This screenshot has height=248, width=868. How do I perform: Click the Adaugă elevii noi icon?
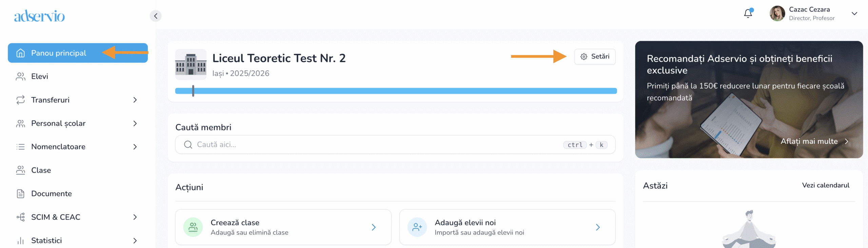tap(417, 227)
